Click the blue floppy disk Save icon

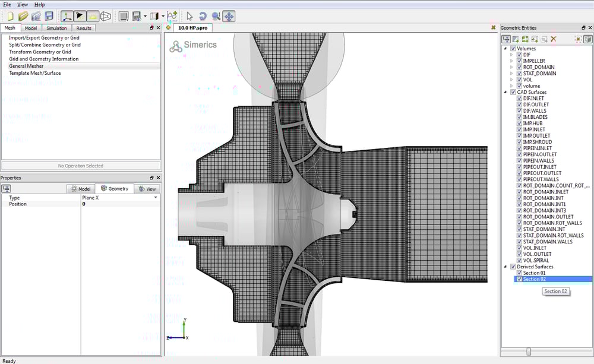tap(49, 16)
